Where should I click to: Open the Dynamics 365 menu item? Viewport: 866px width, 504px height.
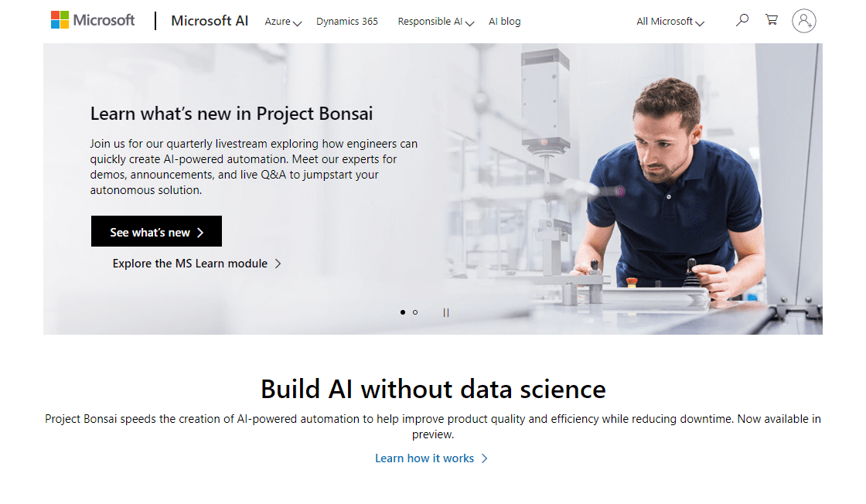346,22
